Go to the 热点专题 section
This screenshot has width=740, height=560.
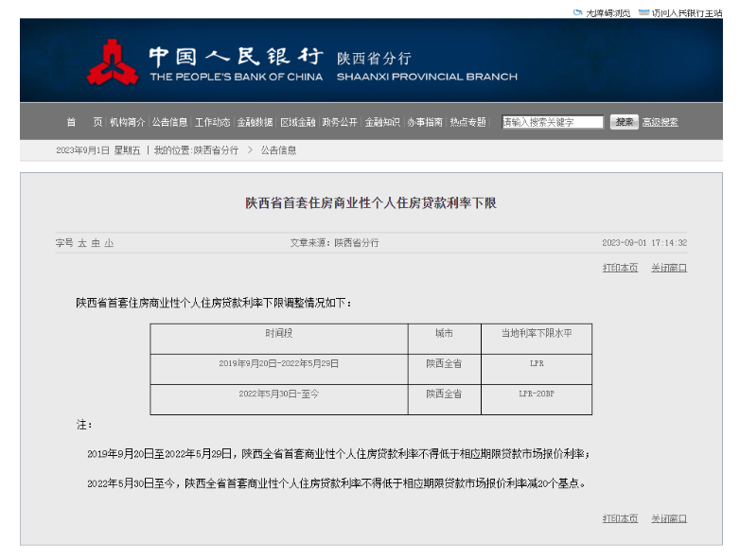tap(467, 122)
